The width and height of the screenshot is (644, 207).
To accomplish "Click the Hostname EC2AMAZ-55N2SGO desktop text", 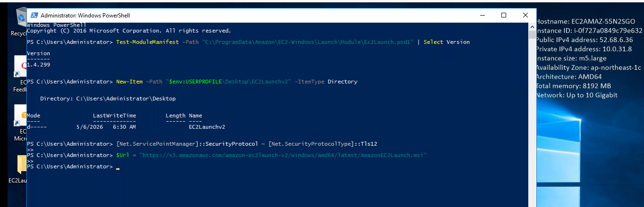I will click(585, 21).
